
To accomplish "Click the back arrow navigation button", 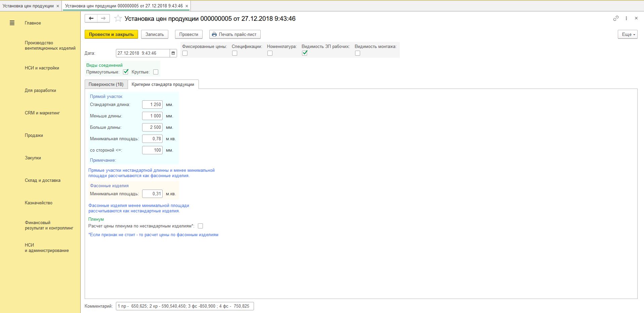I will [x=91, y=18].
